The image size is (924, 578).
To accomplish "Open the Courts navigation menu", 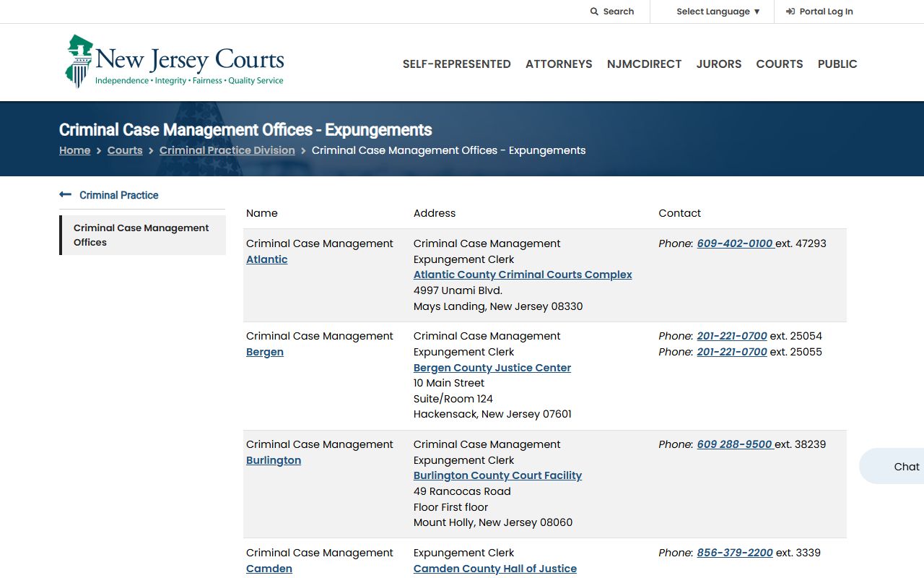I will tap(780, 64).
